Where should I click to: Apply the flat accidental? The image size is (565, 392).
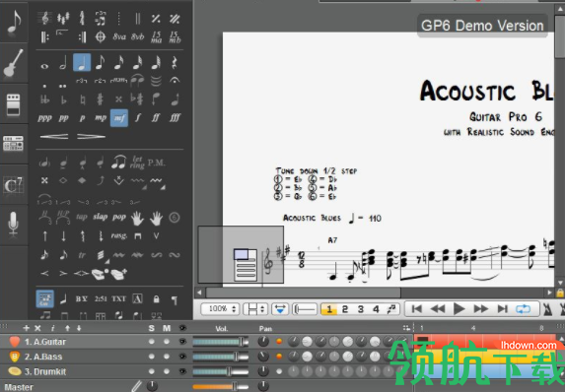pos(63,99)
